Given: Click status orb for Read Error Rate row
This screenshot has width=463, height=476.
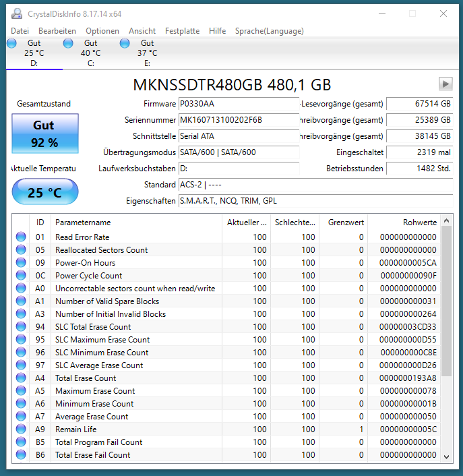Looking at the screenshot, I should (x=21, y=237).
